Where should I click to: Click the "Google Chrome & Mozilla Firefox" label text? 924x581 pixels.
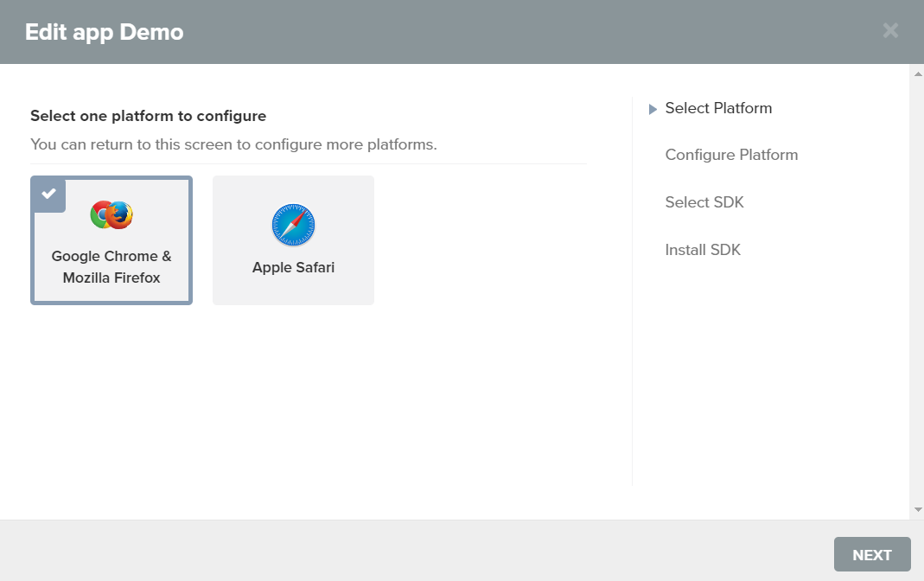(x=112, y=267)
